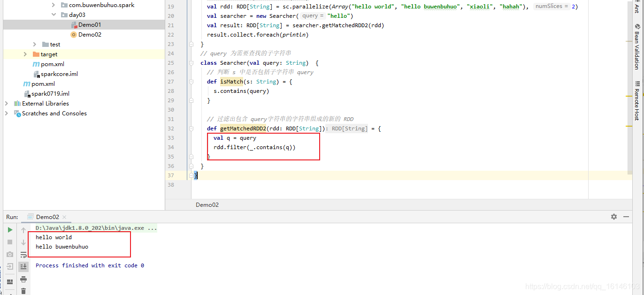This screenshot has height=295, width=644.
Task: Click the Demo01 file icon in tree
Action: tap(74, 24)
